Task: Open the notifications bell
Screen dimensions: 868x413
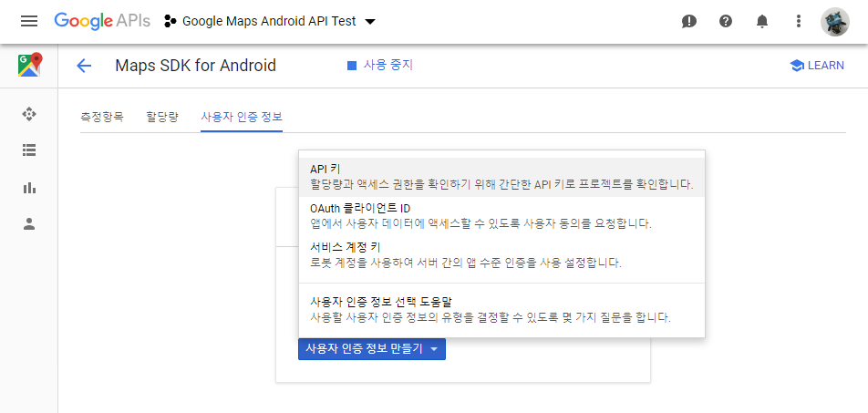Action: pos(762,22)
